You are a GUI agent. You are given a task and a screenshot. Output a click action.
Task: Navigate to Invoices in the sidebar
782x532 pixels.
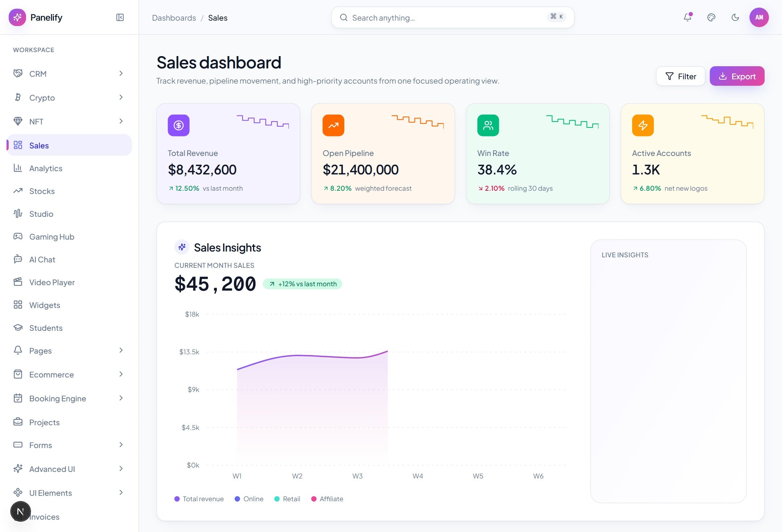click(69, 516)
